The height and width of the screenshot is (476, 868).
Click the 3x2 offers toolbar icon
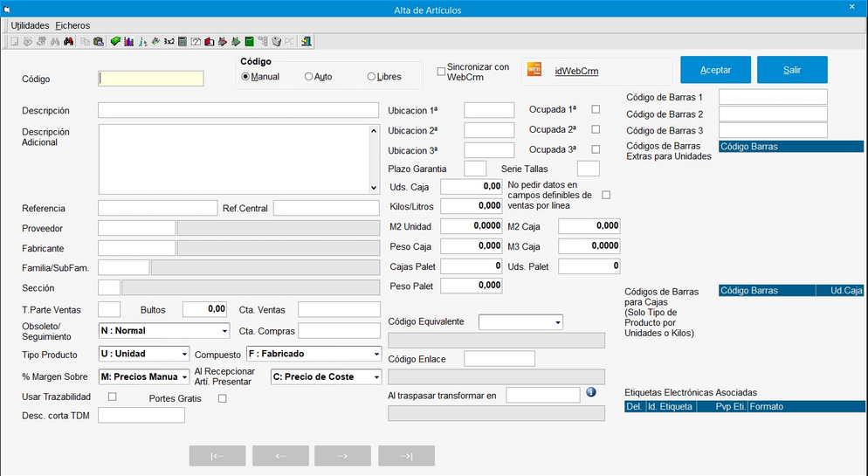click(169, 42)
